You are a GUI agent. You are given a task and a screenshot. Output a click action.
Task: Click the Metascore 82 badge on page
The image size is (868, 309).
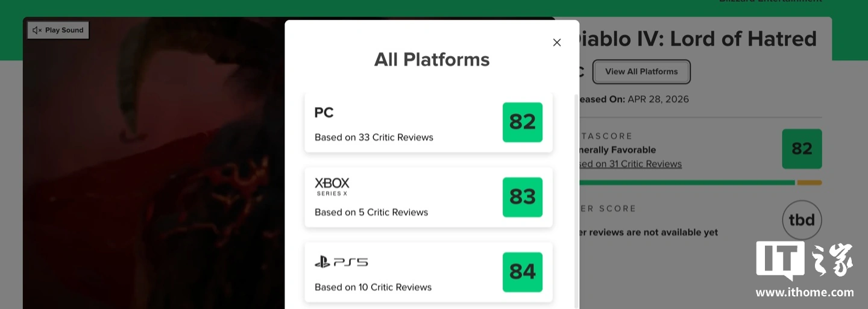tap(802, 149)
